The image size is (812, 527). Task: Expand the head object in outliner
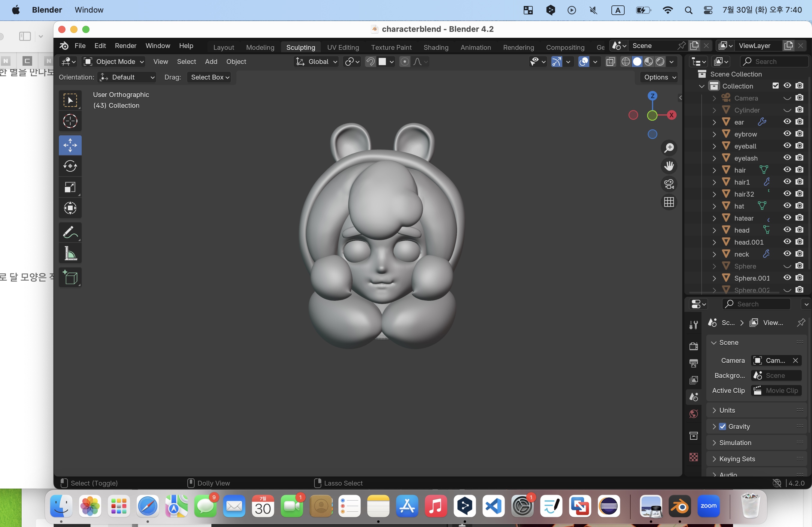click(x=714, y=230)
